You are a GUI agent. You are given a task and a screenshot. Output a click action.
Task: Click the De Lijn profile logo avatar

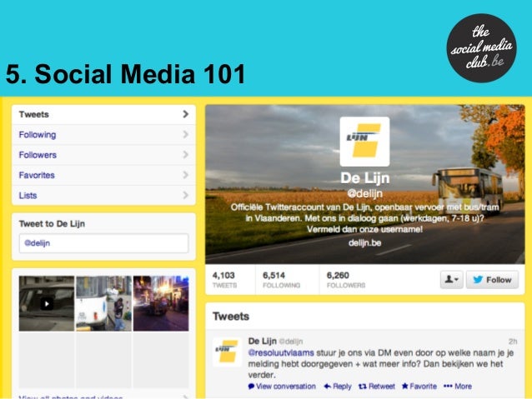click(x=364, y=142)
